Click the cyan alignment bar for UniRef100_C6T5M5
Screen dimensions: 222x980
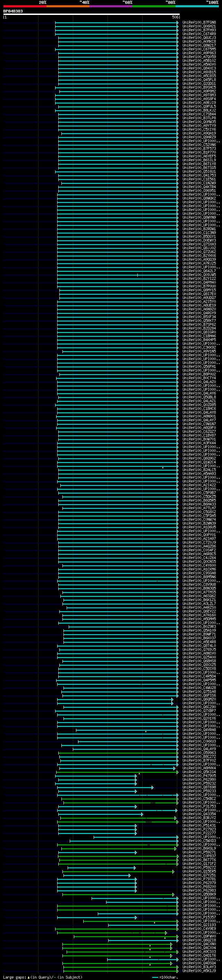(117, 49)
